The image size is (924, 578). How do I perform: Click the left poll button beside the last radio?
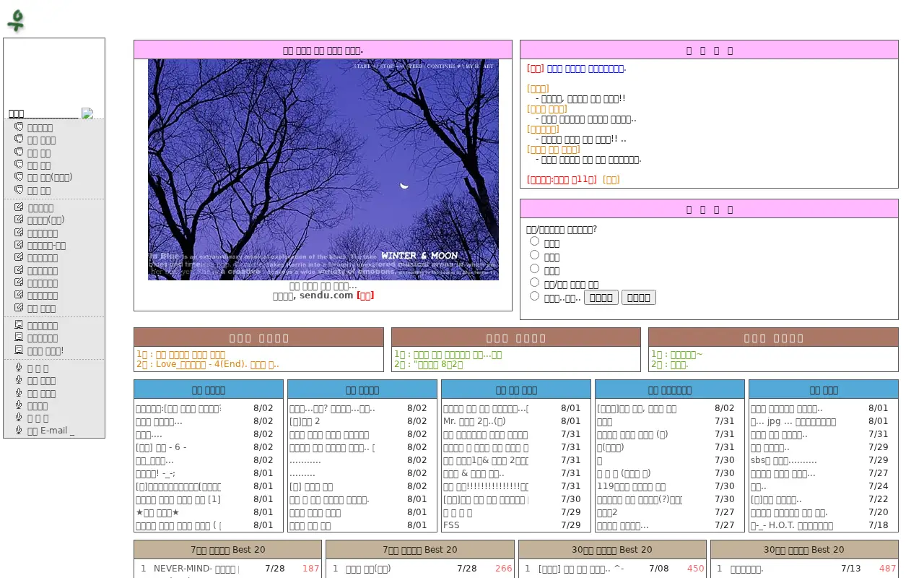(x=601, y=297)
